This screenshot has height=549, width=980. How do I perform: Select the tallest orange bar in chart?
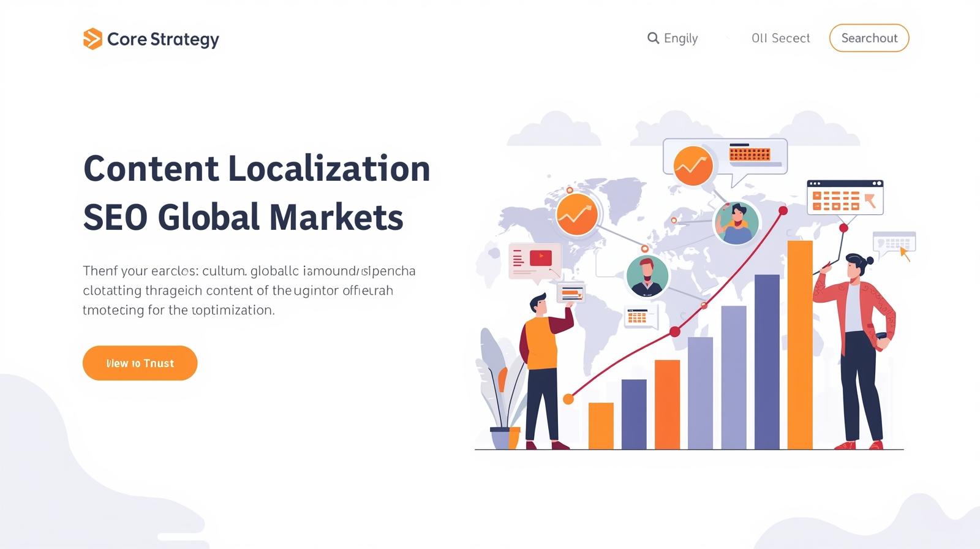point(799,344)
